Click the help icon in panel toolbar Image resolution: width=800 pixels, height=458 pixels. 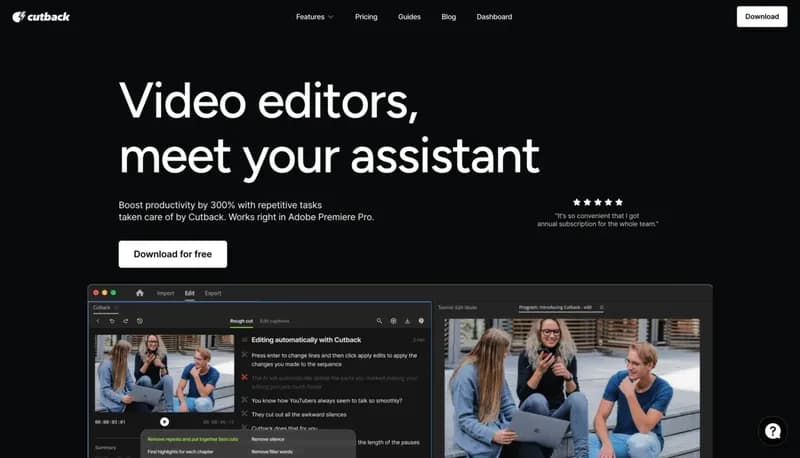[421, 321]
